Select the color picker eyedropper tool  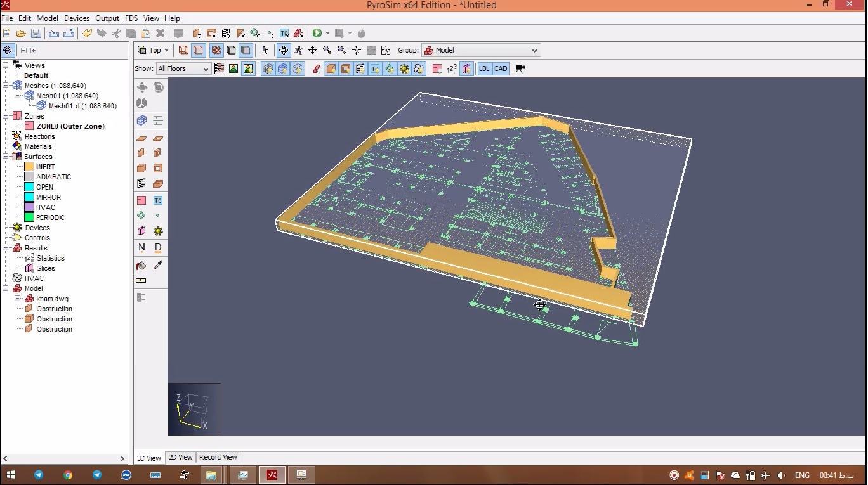click(x=158, y=265)
